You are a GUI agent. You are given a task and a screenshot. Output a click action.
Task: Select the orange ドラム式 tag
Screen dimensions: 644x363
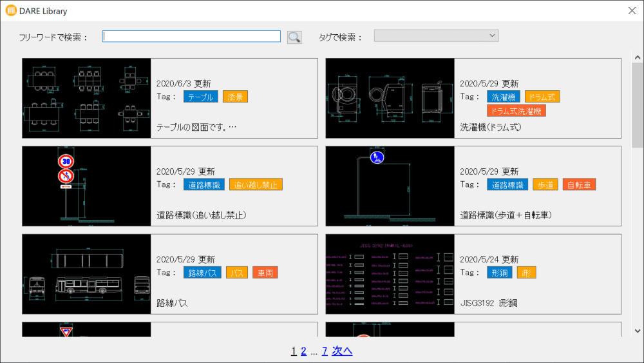[x=542, y=97]
